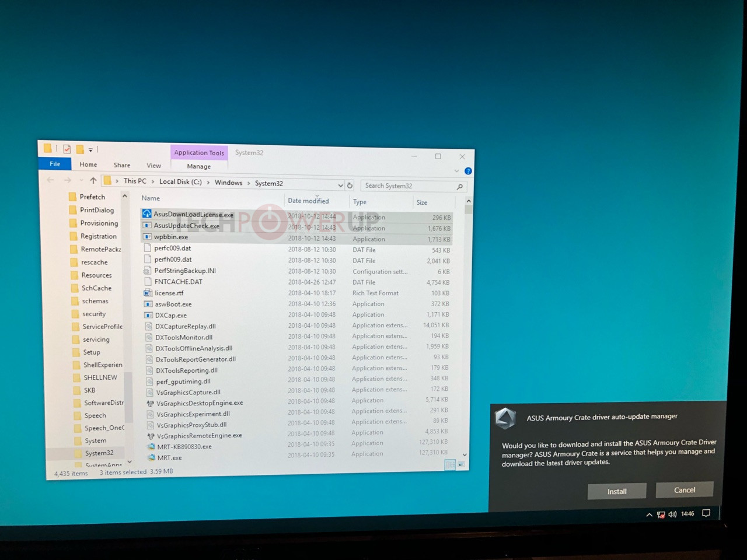Click DXCap.exe application icon
This screenshot has height=560, width=747.
click(x=148, y=315)
